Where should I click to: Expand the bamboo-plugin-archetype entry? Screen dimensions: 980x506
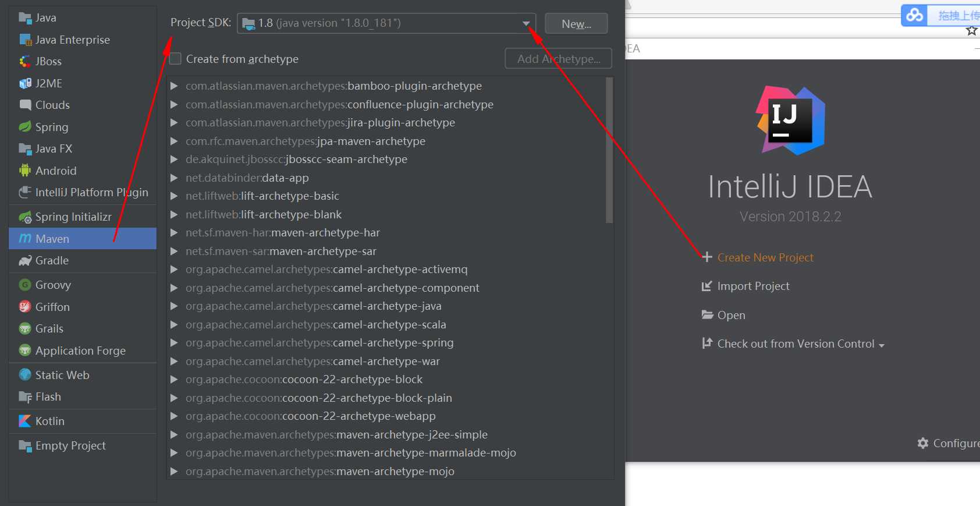point(174,86)
